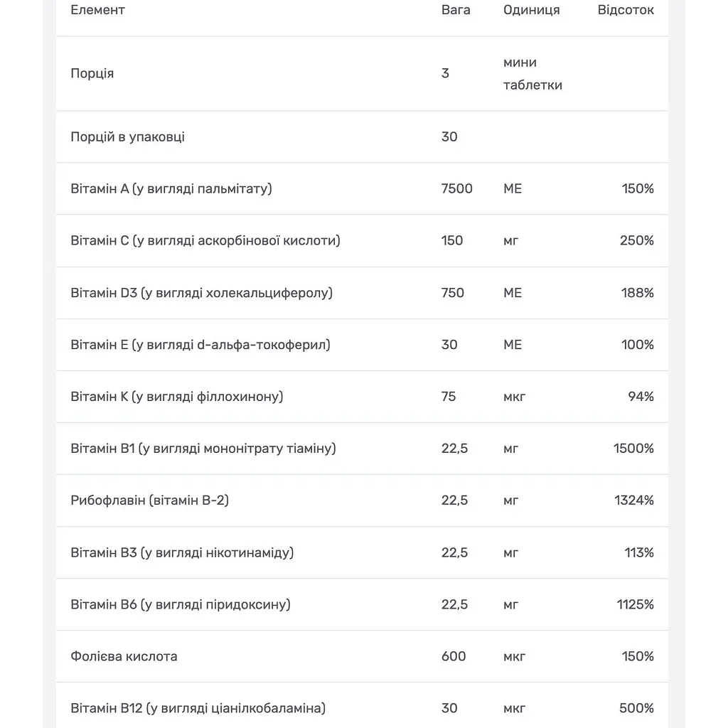
Task: Select the Вітамін B12 row label
Action: tap(198, 709)
